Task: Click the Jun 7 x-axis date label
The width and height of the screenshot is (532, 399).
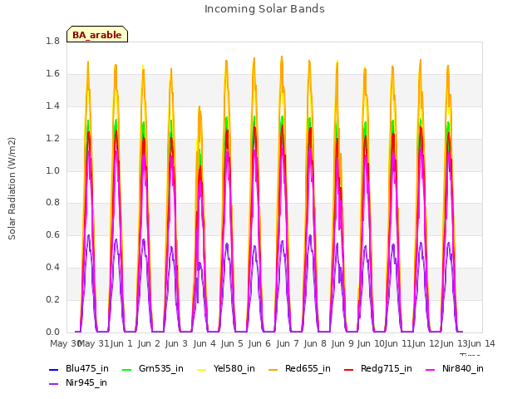Action: coord(288,343)
